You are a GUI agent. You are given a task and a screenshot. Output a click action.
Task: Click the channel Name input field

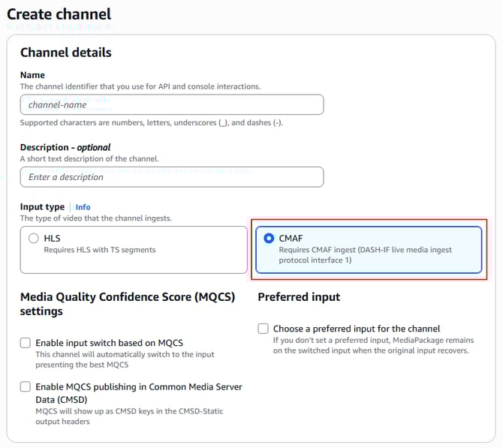[172, 105]
